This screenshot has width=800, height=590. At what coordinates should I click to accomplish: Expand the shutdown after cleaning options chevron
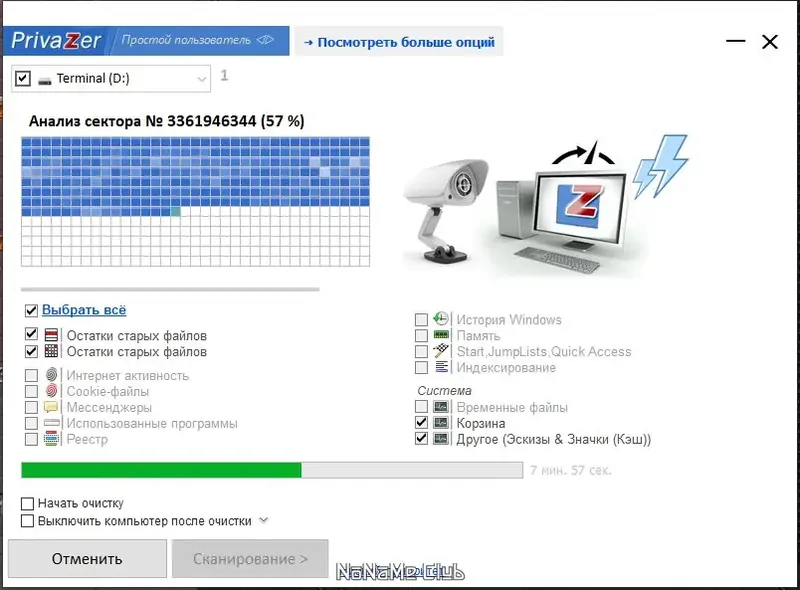point(264,521)
